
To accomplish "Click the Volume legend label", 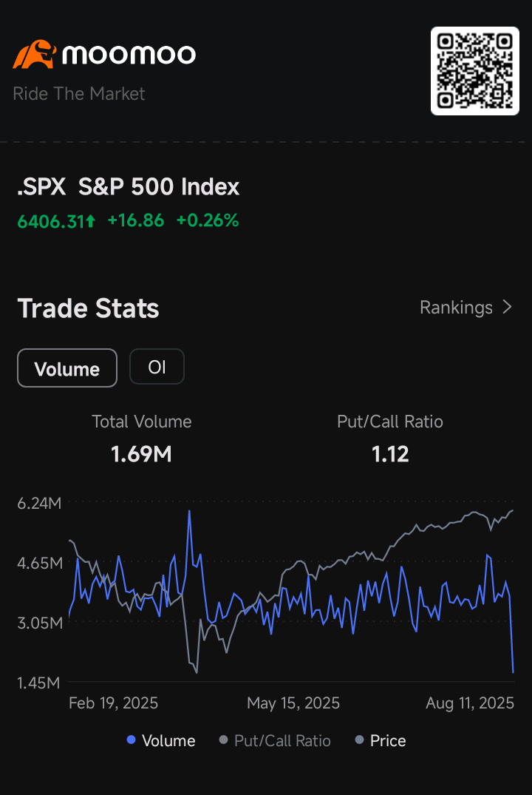I will [168, 741].
